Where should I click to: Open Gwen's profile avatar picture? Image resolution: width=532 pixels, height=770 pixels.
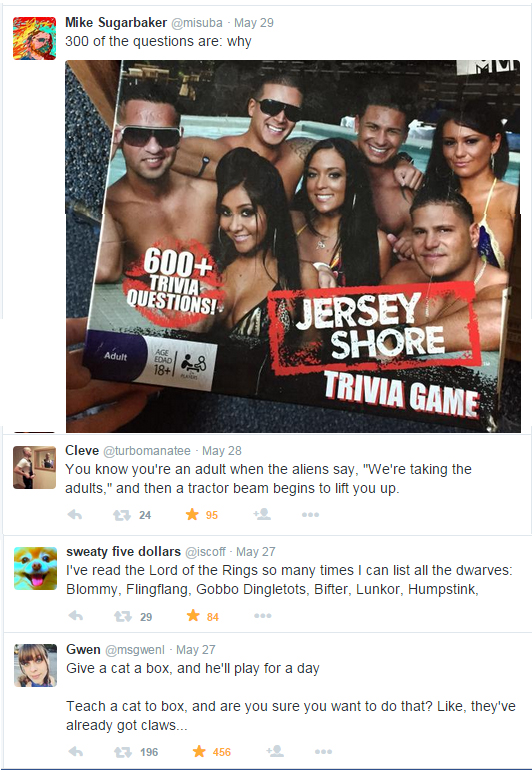click(35, 665)
